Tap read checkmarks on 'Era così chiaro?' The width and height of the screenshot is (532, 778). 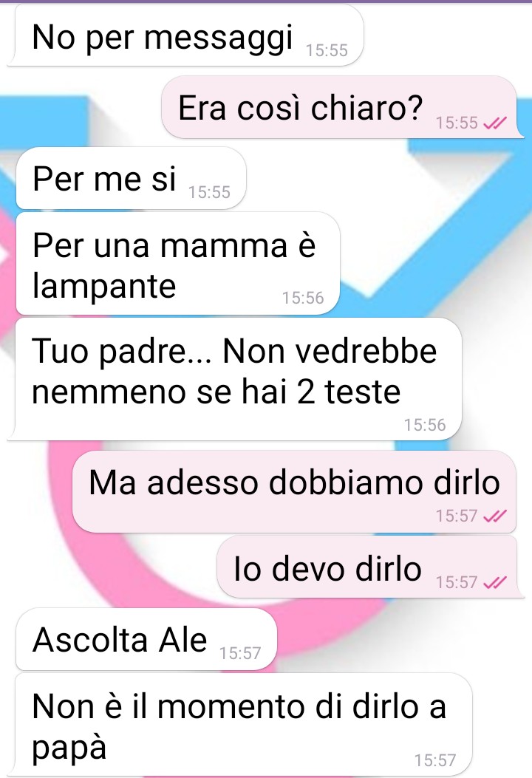(x=495, y=123)
